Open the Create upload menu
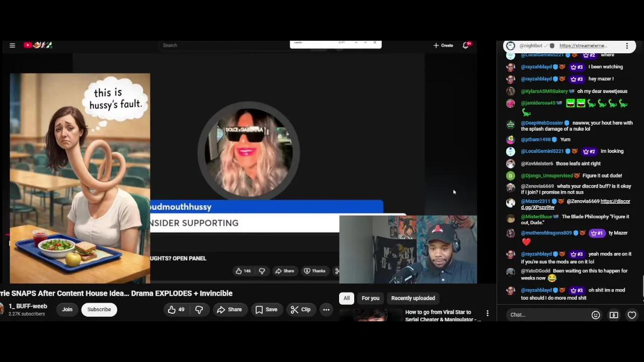Viewport: 644px width, 362px height. coord(443,45)
